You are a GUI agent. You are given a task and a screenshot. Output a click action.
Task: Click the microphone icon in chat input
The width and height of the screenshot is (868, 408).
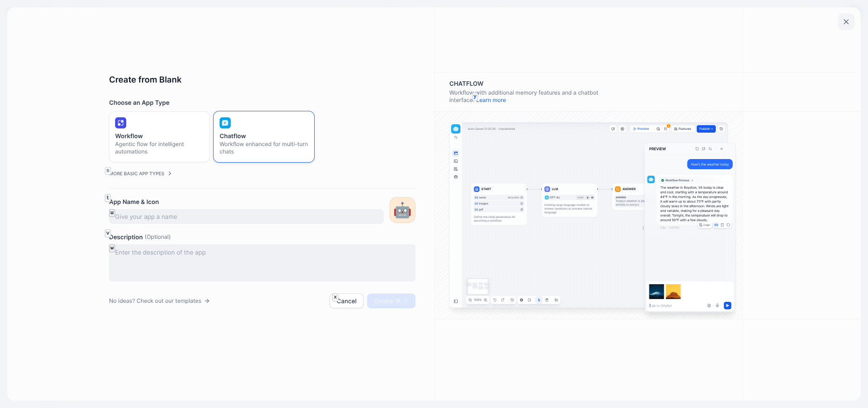(x=717, y=306)
